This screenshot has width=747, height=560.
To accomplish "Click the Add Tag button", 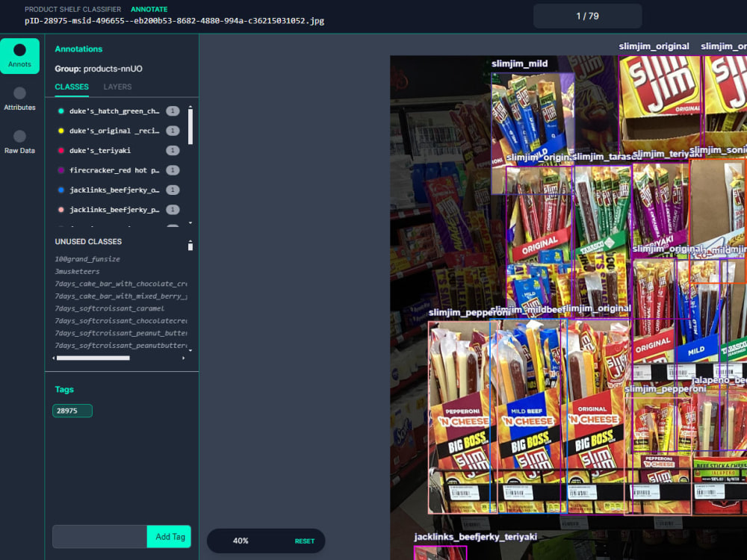I will coord(169,537).
